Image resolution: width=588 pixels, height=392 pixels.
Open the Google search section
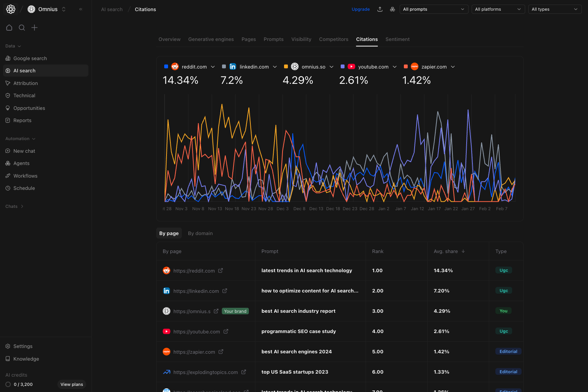point(30,58)
